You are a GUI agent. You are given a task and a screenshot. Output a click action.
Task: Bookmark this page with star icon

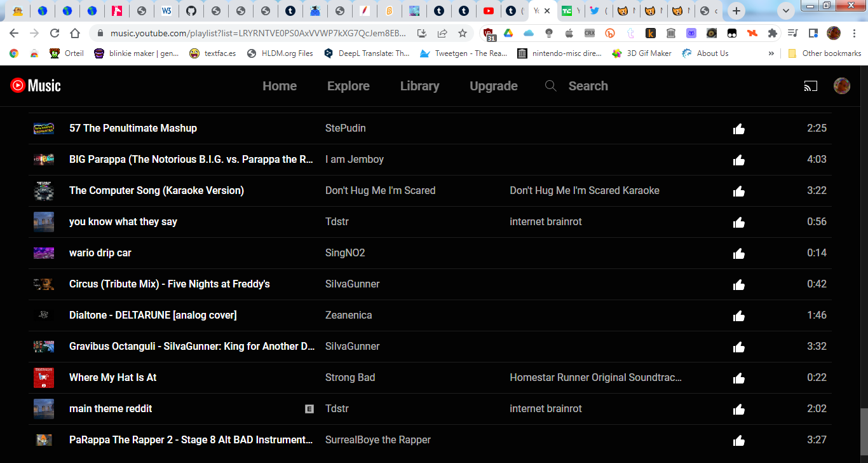463,33
